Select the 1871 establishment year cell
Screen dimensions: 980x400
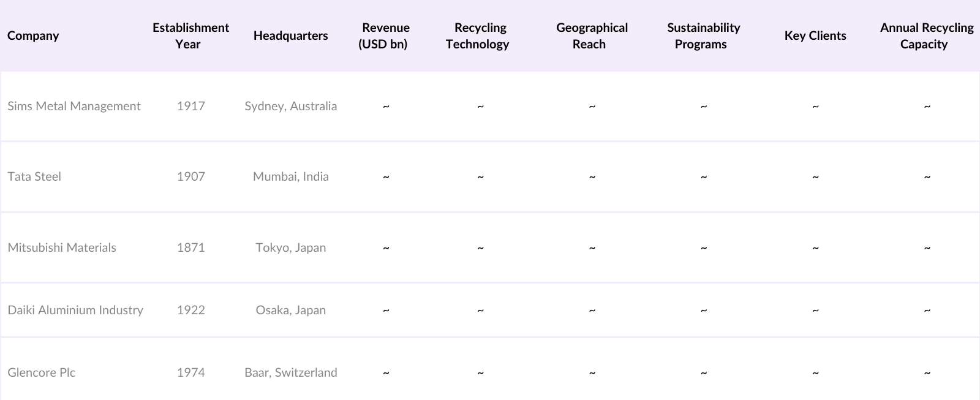(190, 247)
